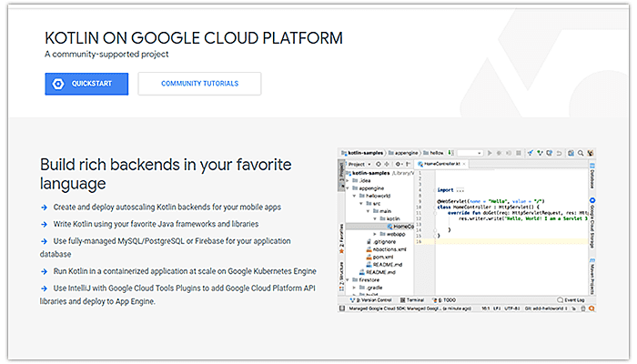Screen dimensions: 637x364
Task: Open the Database side tab
Action: click(x=592, y=176)
